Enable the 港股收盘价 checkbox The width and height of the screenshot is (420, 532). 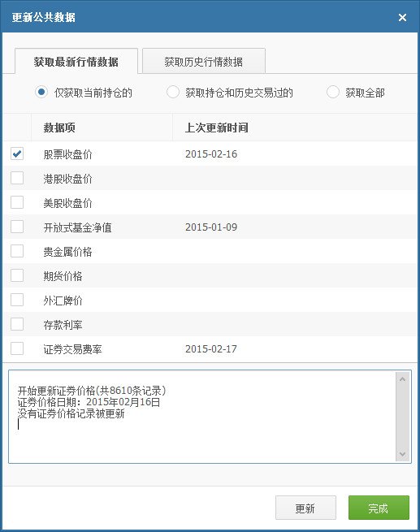click(x=17, y=178)
